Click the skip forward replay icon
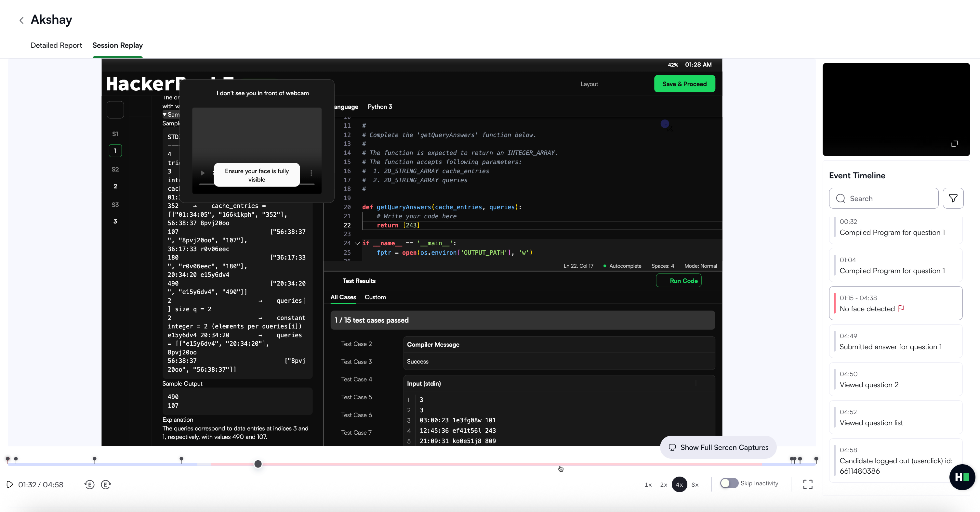Viewport: 980px width, 512px height. point(106,484)
